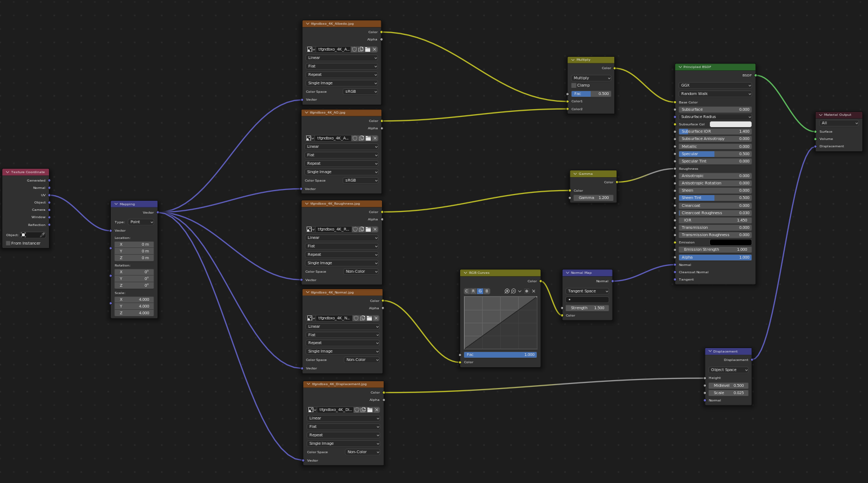Enable fake user for Albedo image

[354, 49]
